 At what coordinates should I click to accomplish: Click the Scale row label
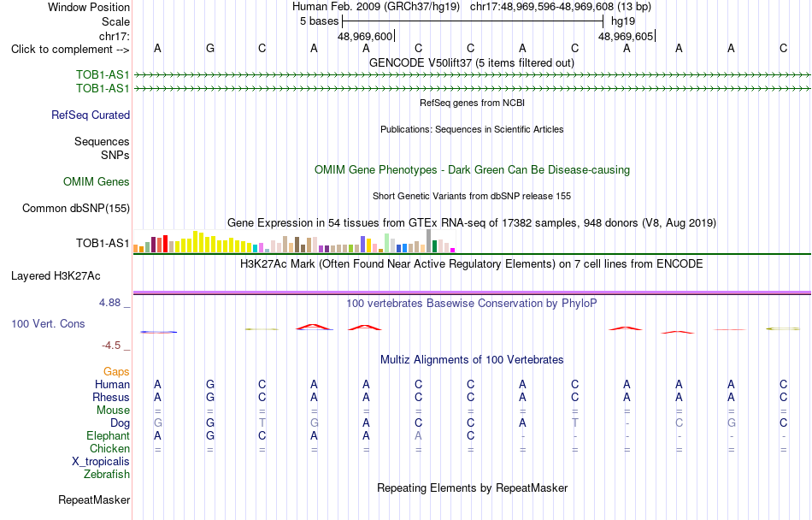coord(116,21)
